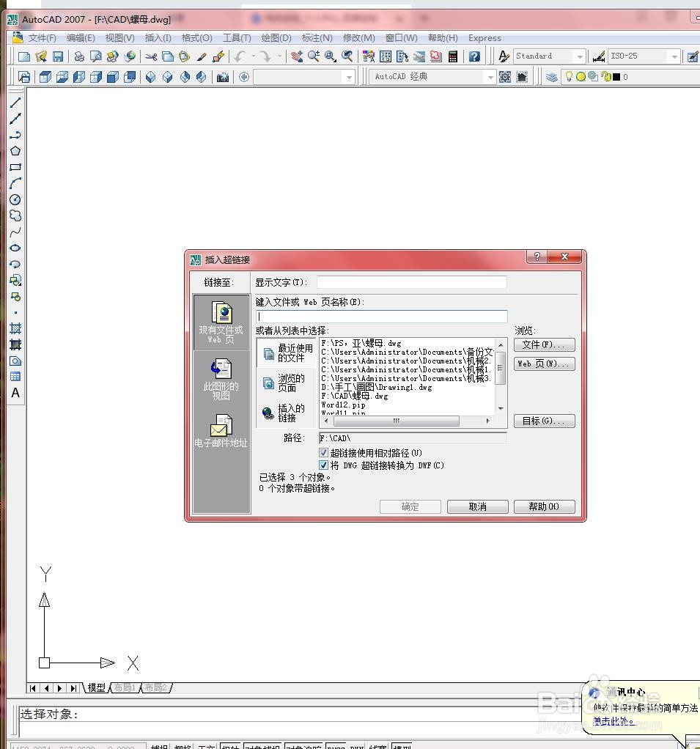Click the 帮助(H) button
This screenshot has height=749, width=700.
(x=544, y=506)
